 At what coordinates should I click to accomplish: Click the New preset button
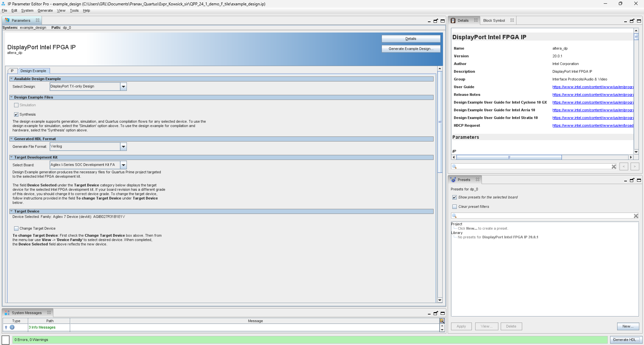(628, 326)
